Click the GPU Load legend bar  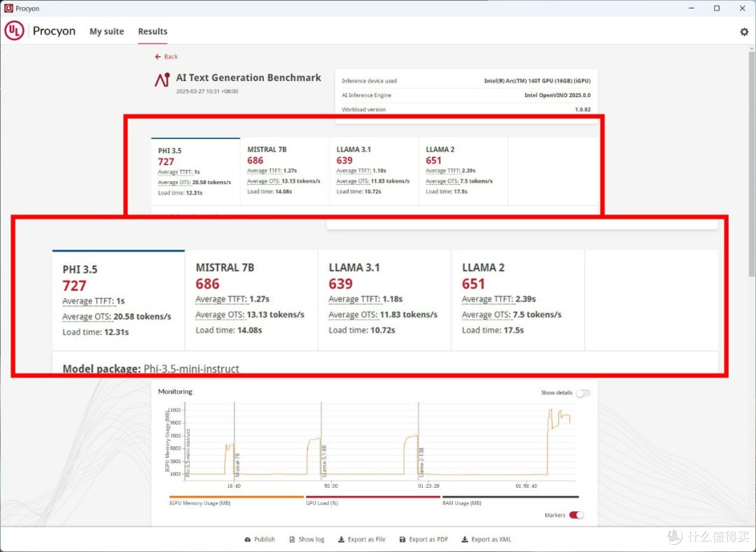[372, 497]
